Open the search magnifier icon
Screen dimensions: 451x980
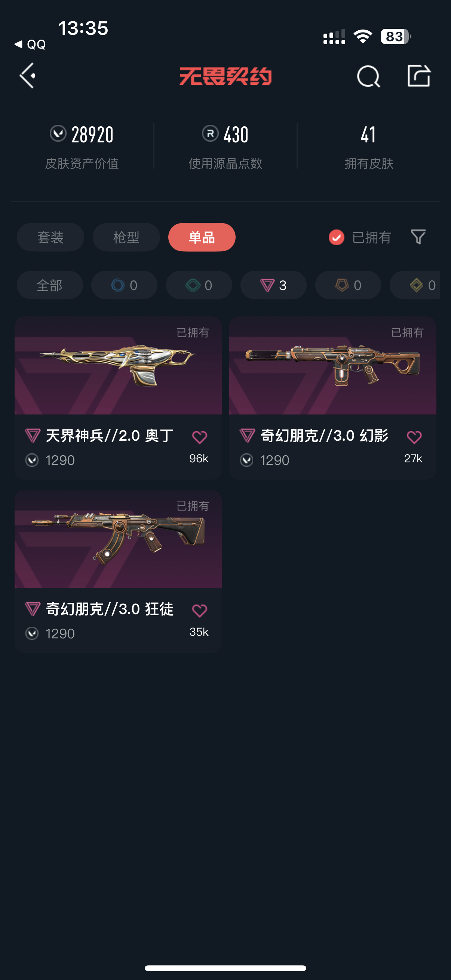pos(368,76)
